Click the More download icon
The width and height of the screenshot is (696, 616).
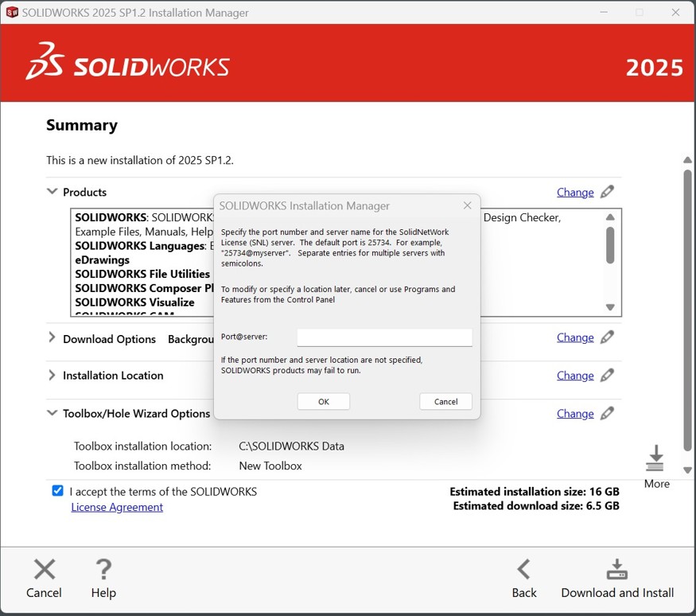(x=655, y=458)
